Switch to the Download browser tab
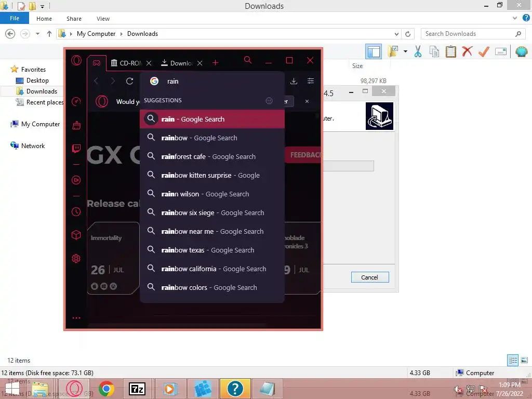 pyautogui.click(x=177, y=63)
